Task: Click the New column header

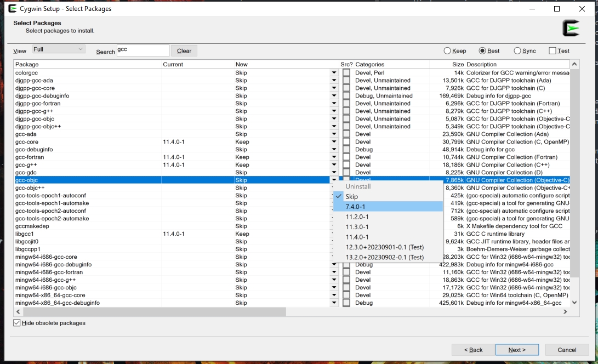Action: point(286,64)
